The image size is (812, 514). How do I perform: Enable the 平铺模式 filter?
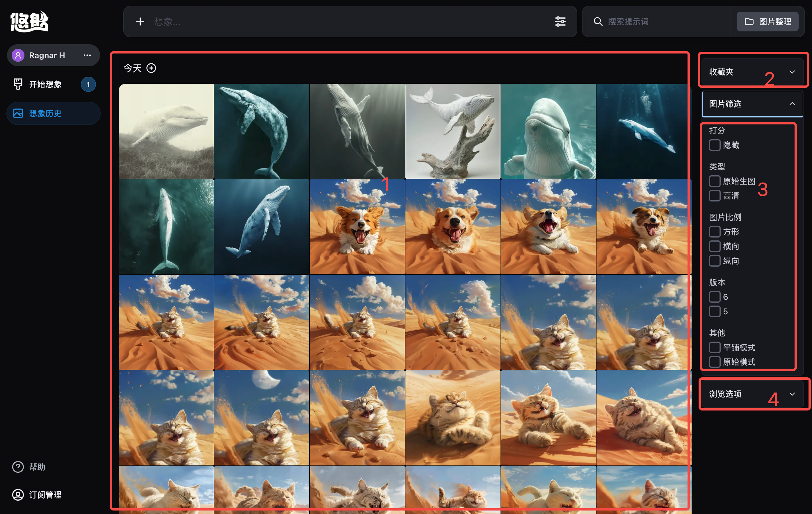[715, 347]
